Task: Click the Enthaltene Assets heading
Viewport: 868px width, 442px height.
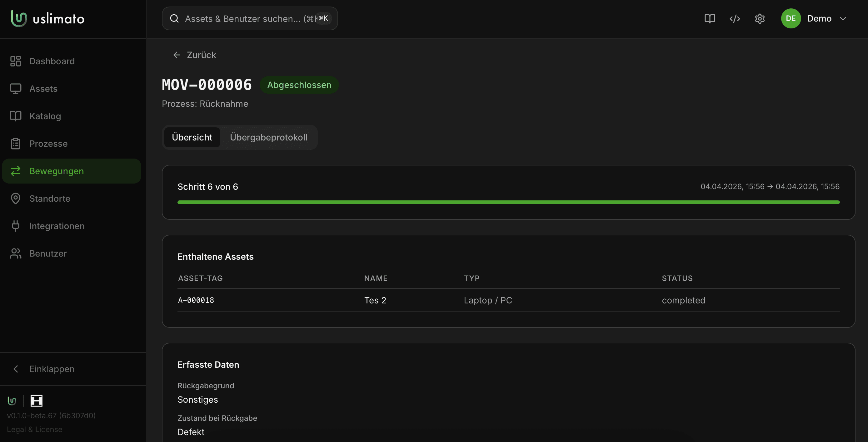Action: (x=215, y=257)
